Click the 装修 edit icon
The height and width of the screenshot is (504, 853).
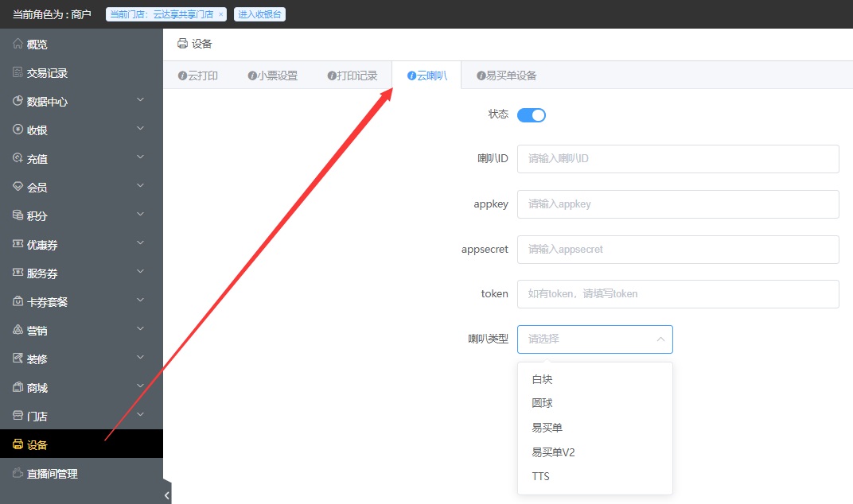pos(18,359)
